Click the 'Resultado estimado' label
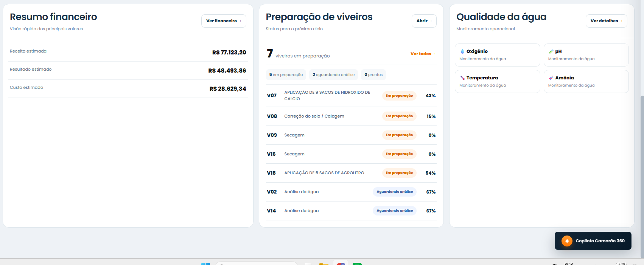This screenshot has width=644, height=265. click(x=31, y=69)
